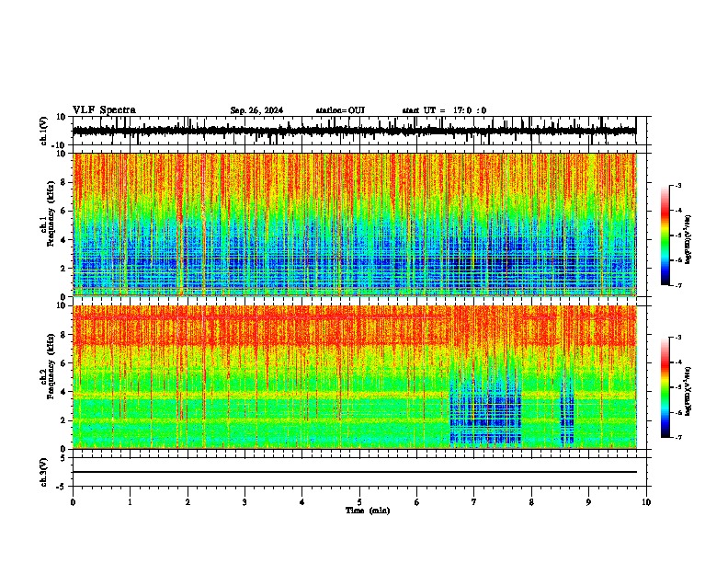Select the "start UT = 17:0 :0" text
Screen dimensions: 728x563
point(444,110)
